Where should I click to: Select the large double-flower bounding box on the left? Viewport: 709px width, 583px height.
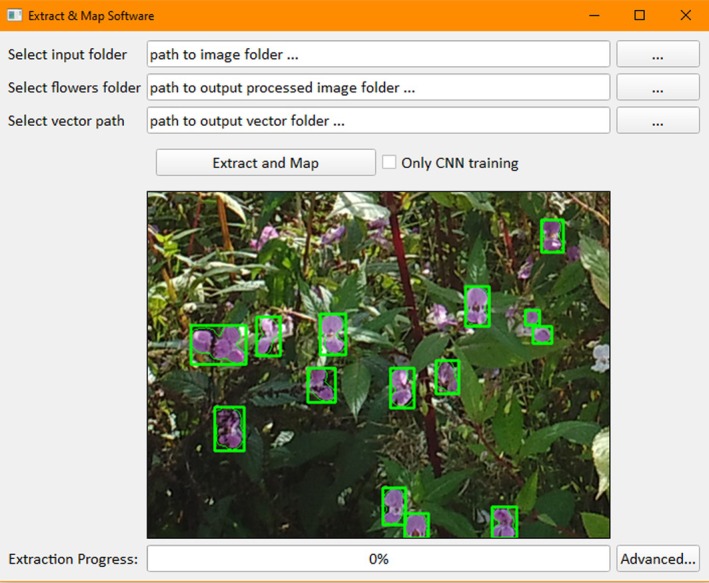(219, 345)
